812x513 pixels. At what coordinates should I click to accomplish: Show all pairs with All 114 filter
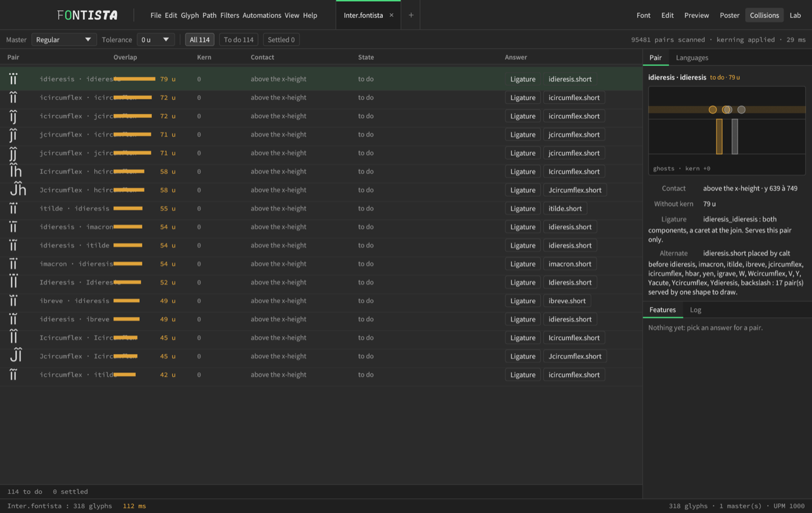click(x=200, y=39)
